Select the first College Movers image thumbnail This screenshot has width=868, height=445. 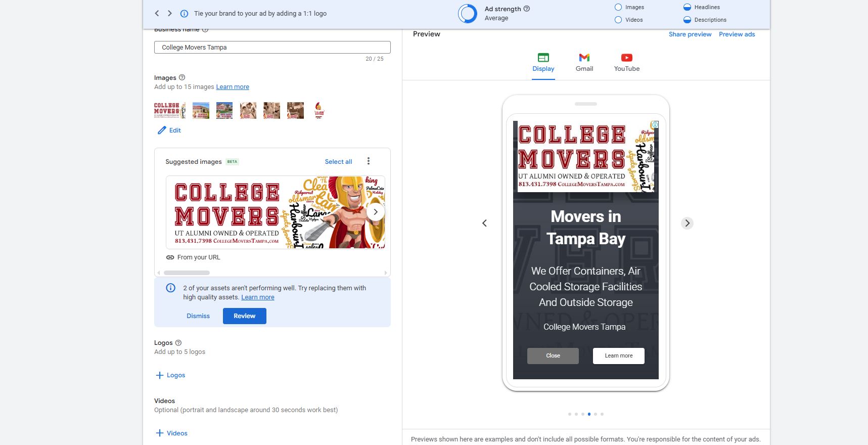pos(170,110)
